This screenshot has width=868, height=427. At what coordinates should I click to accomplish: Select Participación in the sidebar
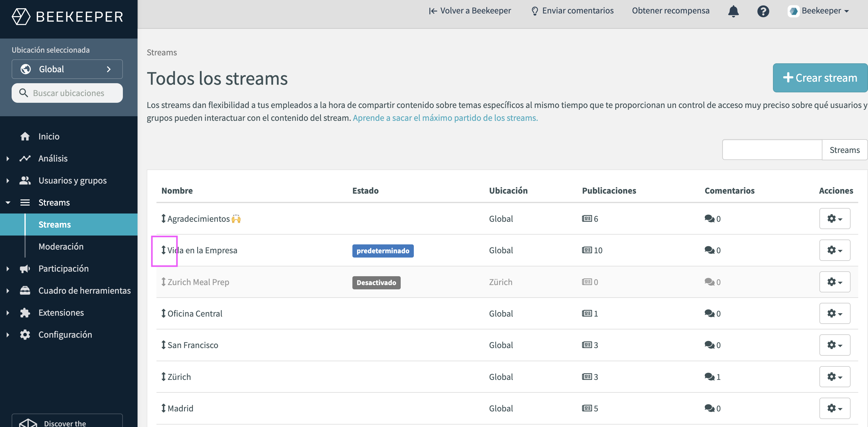coord(63,269)
